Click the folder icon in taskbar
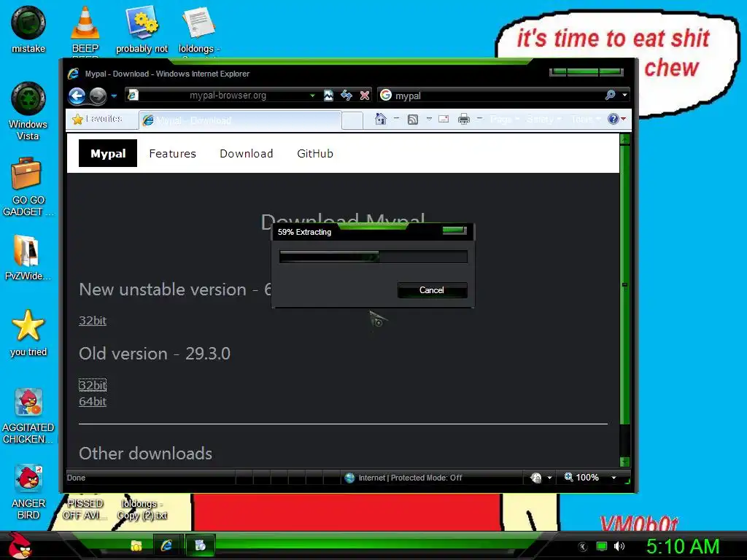This screenshot has height=560, width=747. [136, 545]
